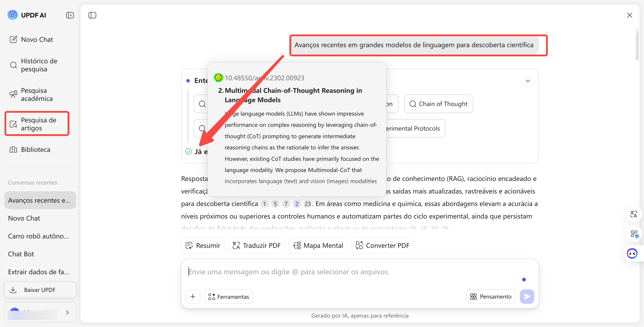Click the DOI 10.48550 arXiv link
644x327 pixels.
[265, 78]
